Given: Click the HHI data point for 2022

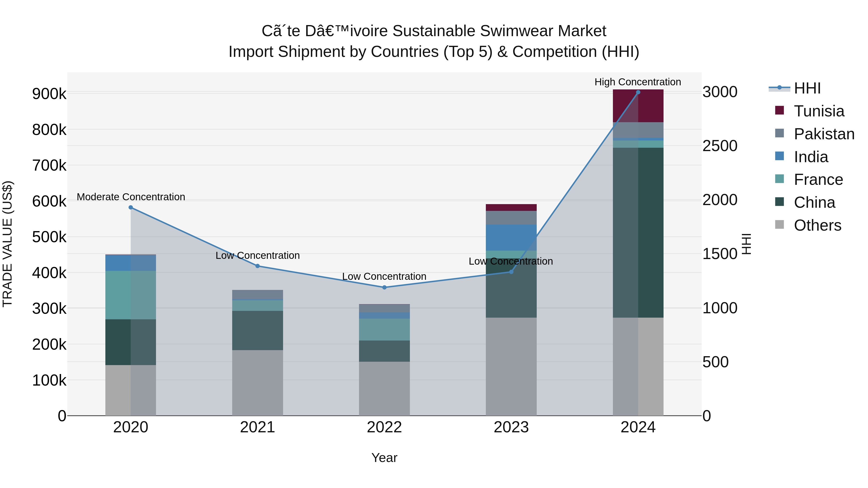Looking at the screenshot, I should (385, 287).
